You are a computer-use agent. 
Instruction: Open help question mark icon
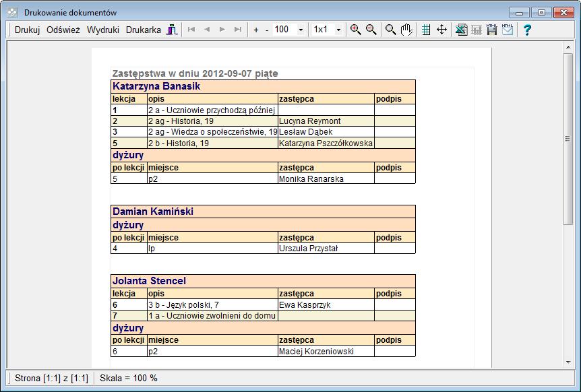coord(527,30)
